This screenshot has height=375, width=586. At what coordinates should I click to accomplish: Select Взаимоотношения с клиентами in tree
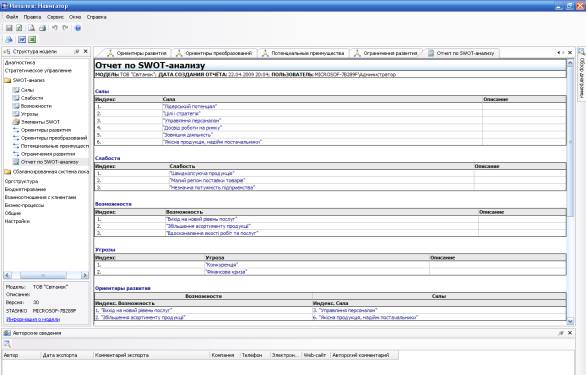click(40, 197)
